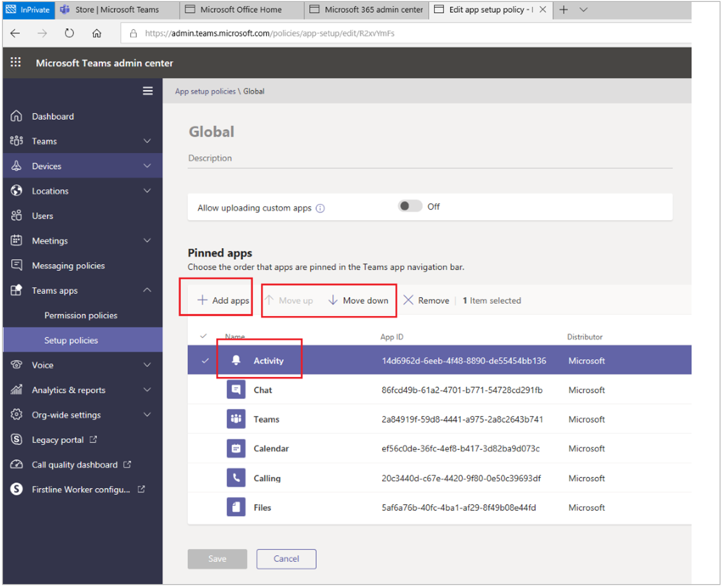
Task: Open the info icon beside custom apps
Action: 320,208
